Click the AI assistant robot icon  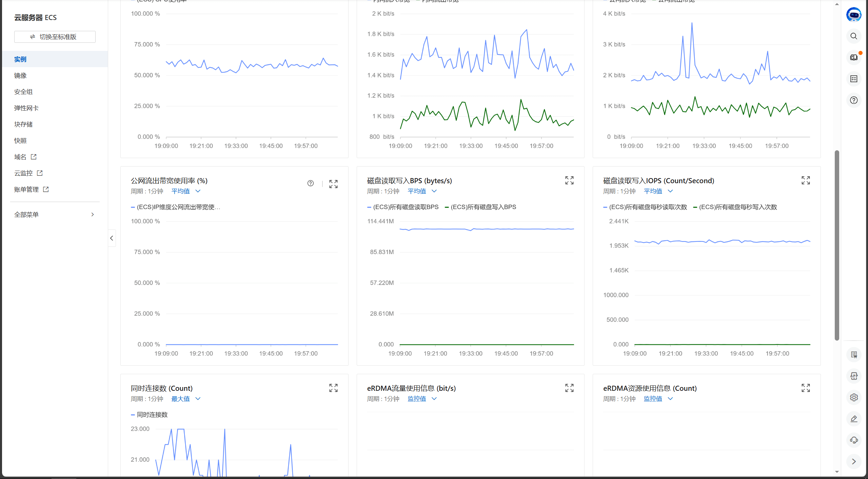(x=853, y=15)
